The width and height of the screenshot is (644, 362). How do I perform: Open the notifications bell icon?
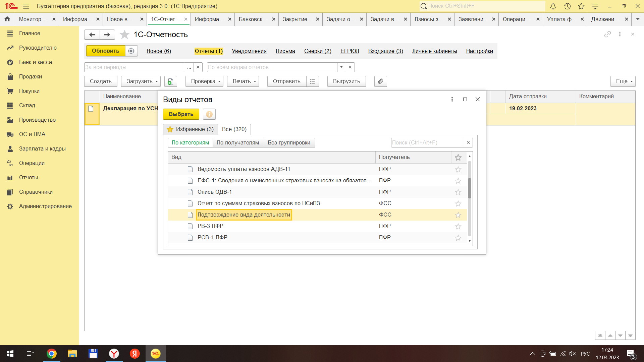tap(553, 6)
